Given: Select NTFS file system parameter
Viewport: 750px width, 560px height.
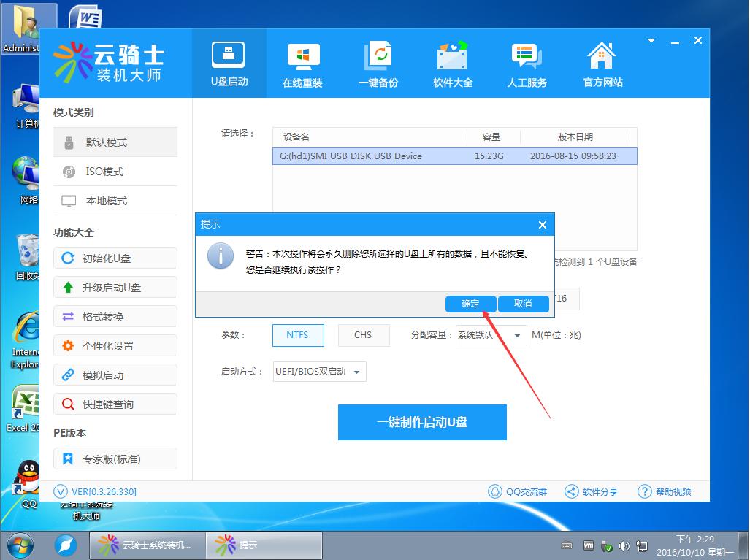Looking at the screenshot, I should pyautogui.click(x=297, y=335).
